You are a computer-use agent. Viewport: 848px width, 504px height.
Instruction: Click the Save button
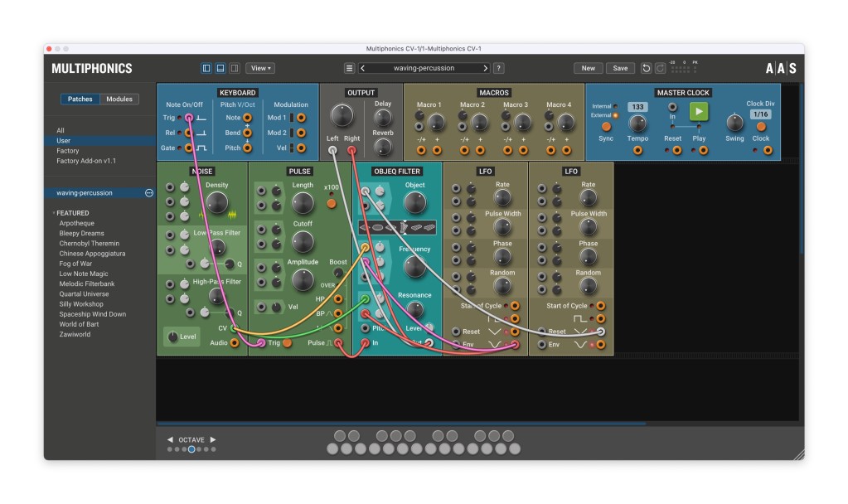620,68
